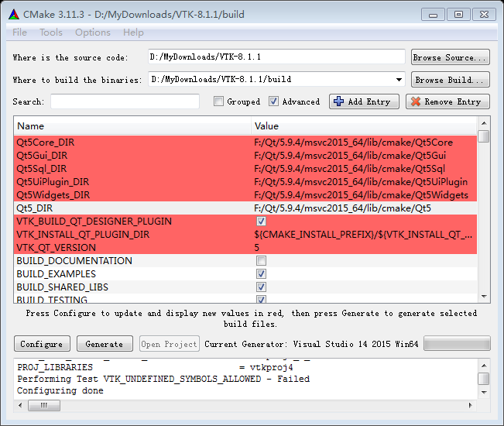Viewport: 504px width, 426px height.
Task: Click the Generate button
Action: pyautogui.click(x=105, y=344)
